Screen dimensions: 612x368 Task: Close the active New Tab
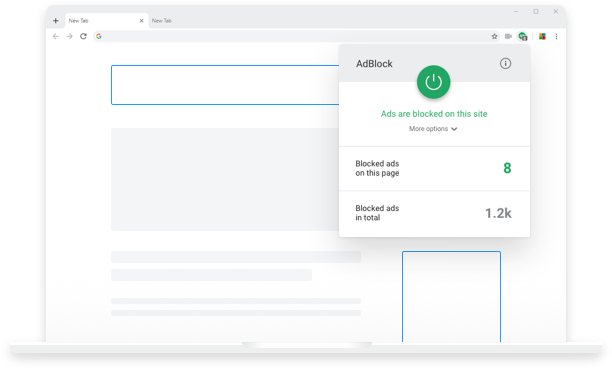coord(141,21)
